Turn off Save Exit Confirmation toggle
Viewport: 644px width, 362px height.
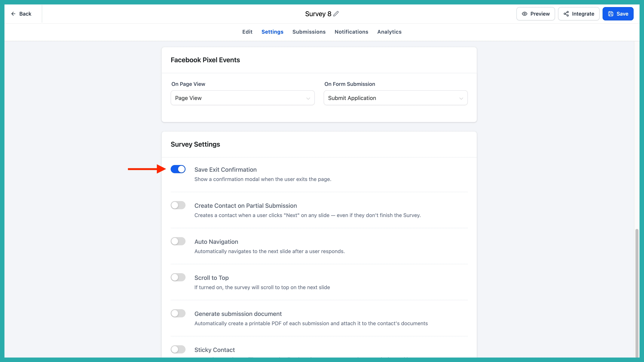(178, 169)
